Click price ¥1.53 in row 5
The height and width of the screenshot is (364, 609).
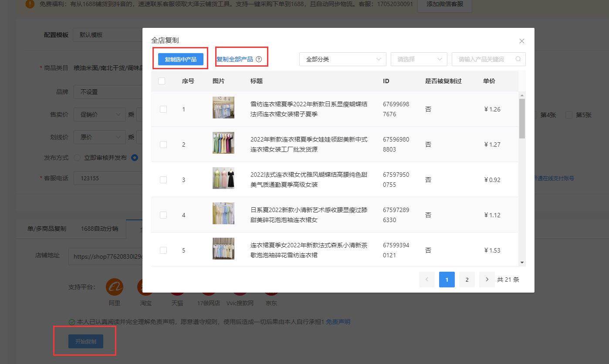tap(492, 250)
